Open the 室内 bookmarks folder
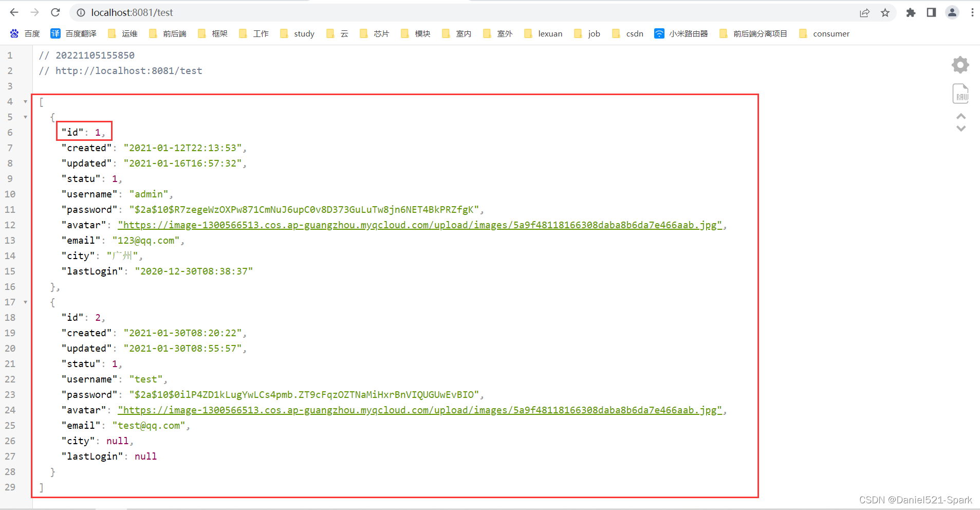 click(457, 33)
